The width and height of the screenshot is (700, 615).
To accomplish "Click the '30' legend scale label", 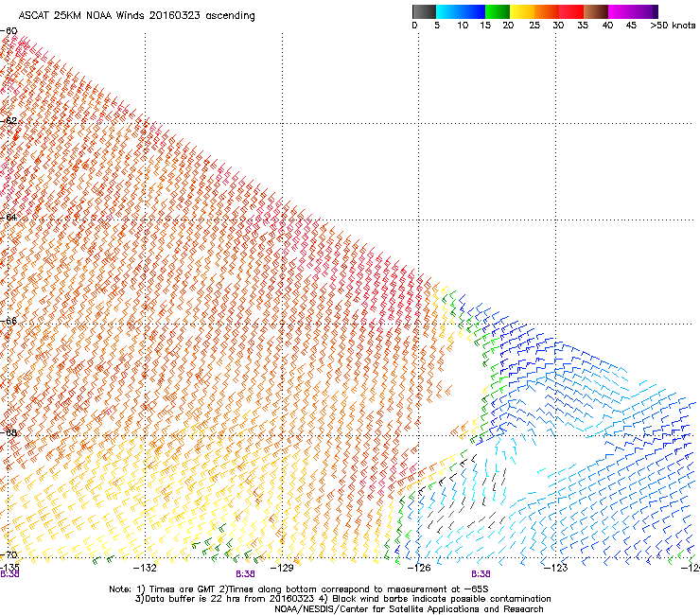I will click(558, 26).
